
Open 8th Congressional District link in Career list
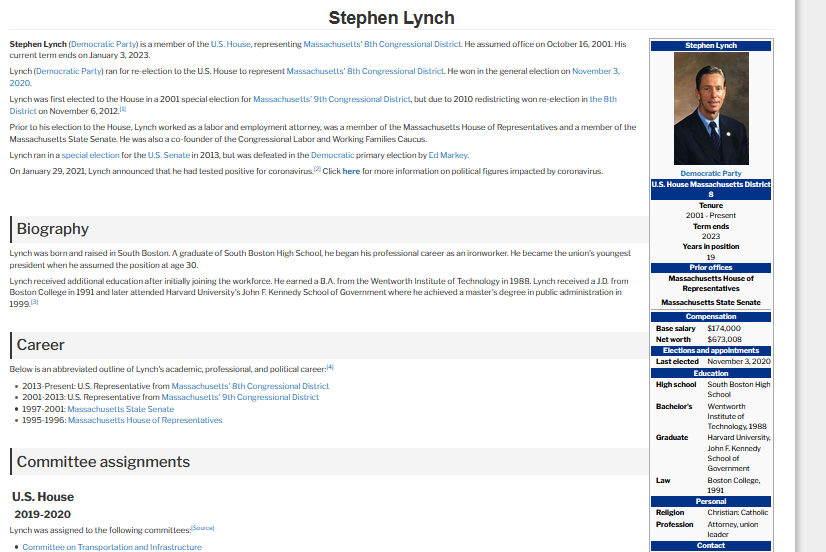coord(250,386)
